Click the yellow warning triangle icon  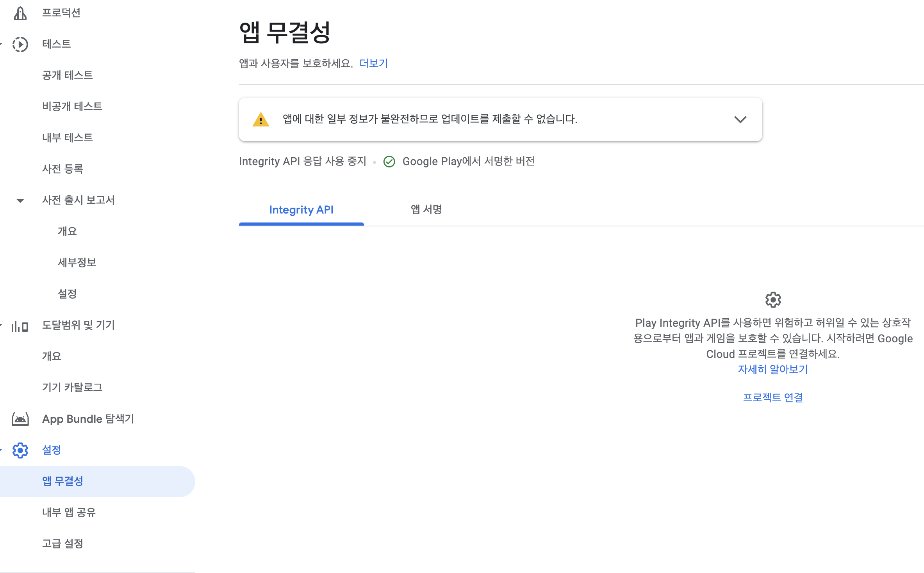pos(261,119)
